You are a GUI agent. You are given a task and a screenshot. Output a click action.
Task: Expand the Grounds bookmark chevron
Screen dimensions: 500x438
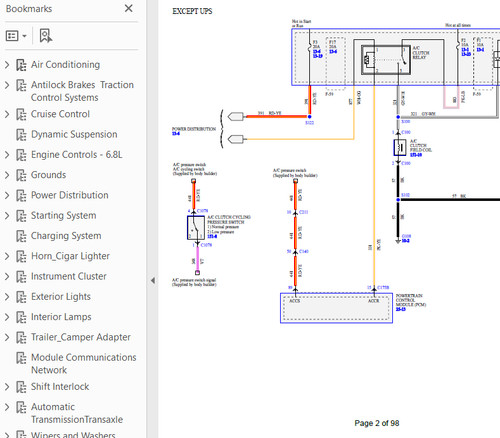(x=7, y=175)
